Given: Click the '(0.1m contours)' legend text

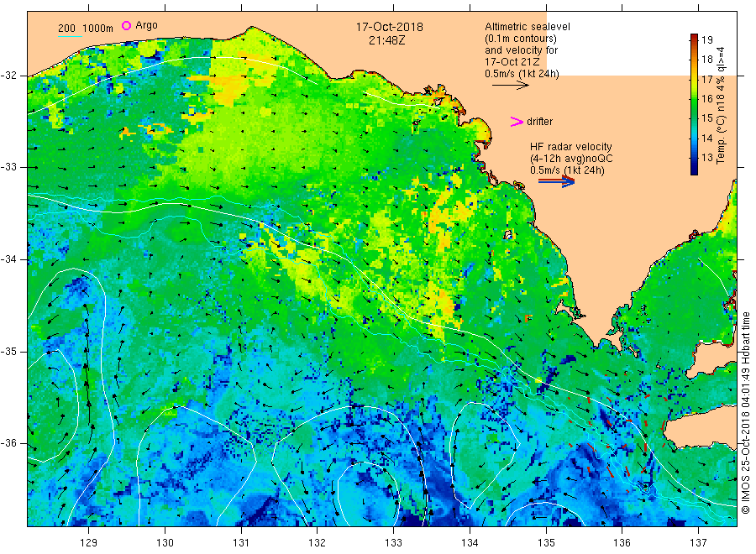Looking at the screenshot, I should click(x=520, y=39).
